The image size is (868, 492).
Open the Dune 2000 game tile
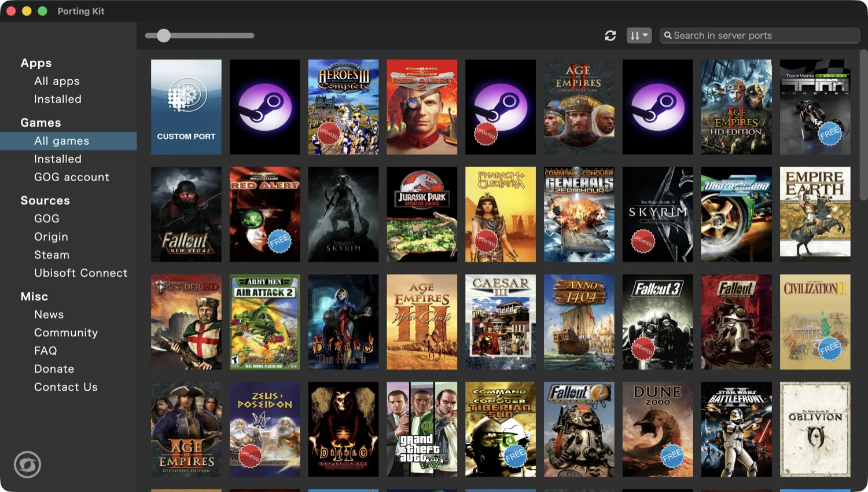658,429
